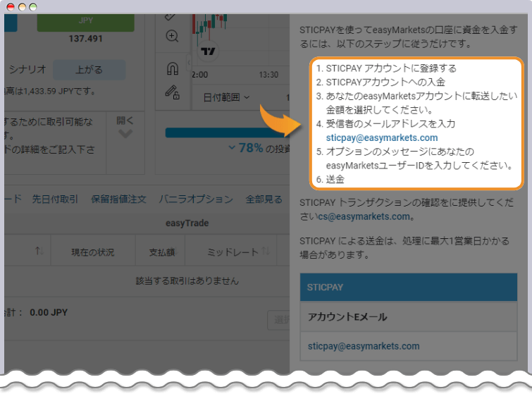
Task: Switch to the バニラオプション tab
Action: click(196, 199)
